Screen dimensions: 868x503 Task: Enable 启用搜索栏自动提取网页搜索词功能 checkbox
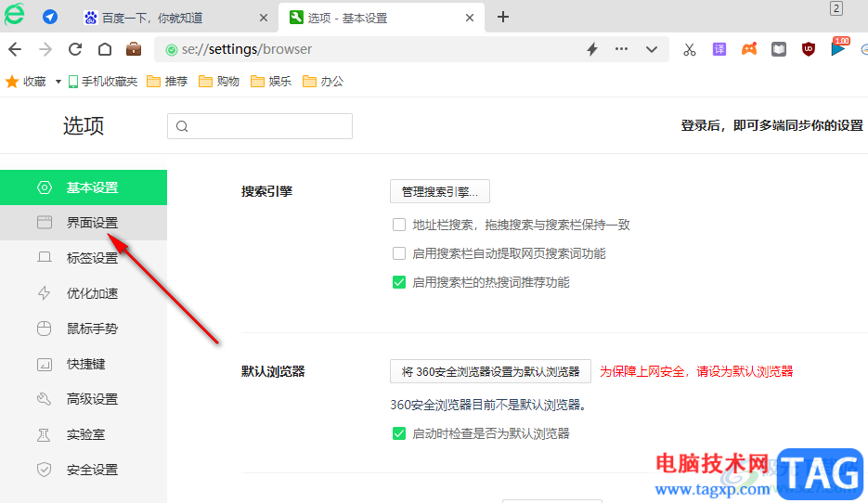pos(398,253)
